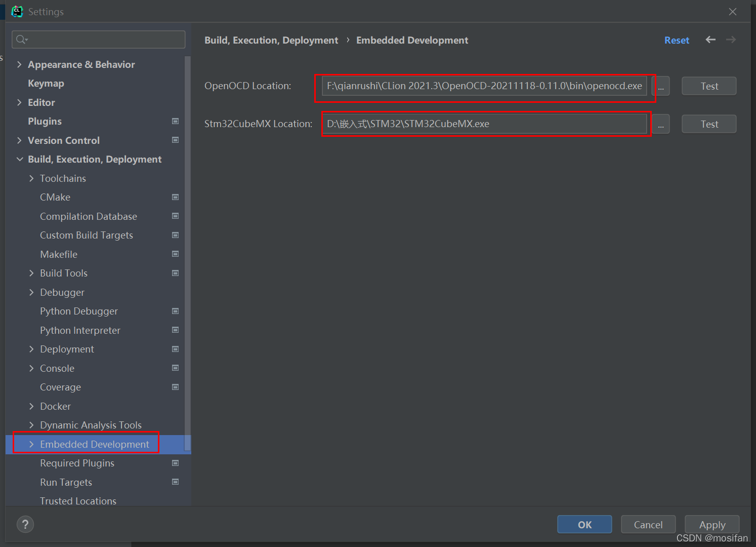Expand the Docker node
756x547 pixels.
pyautogui.click(x=31, y=406)
